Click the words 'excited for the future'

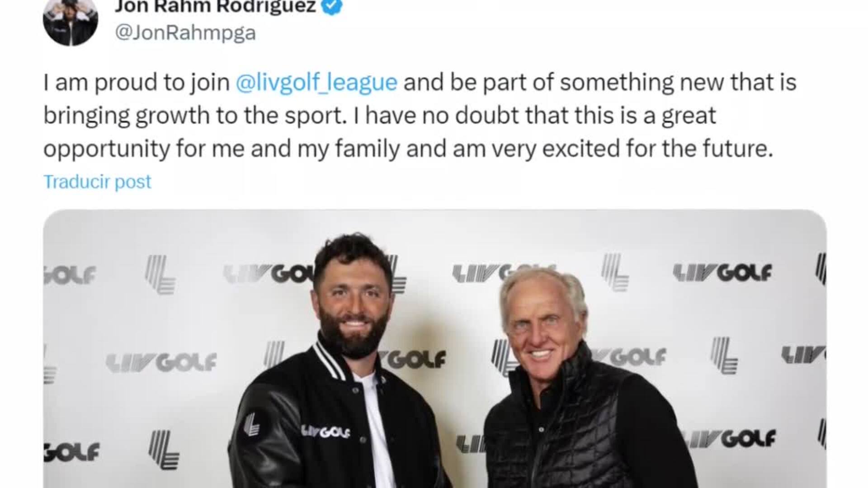tap(657, 149)
